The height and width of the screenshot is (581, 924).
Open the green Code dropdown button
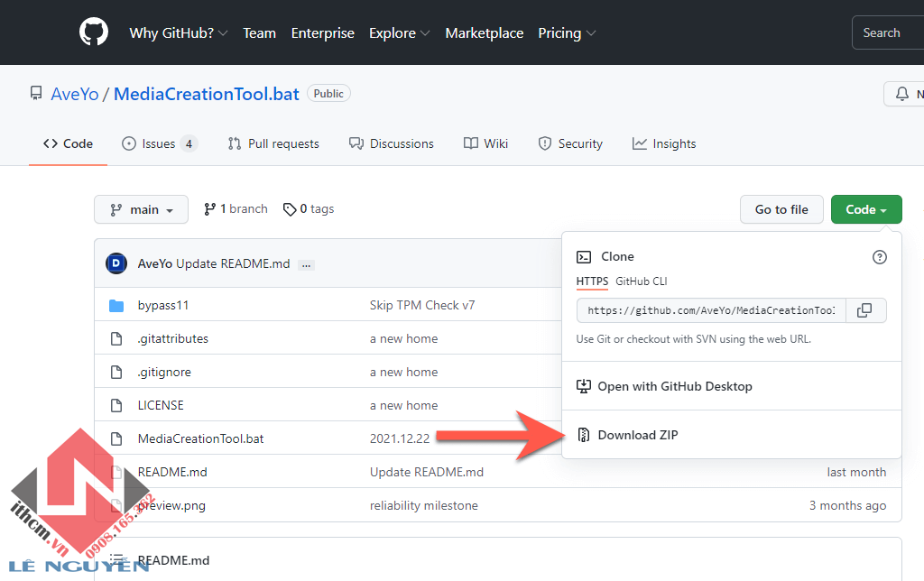[866, 209]
